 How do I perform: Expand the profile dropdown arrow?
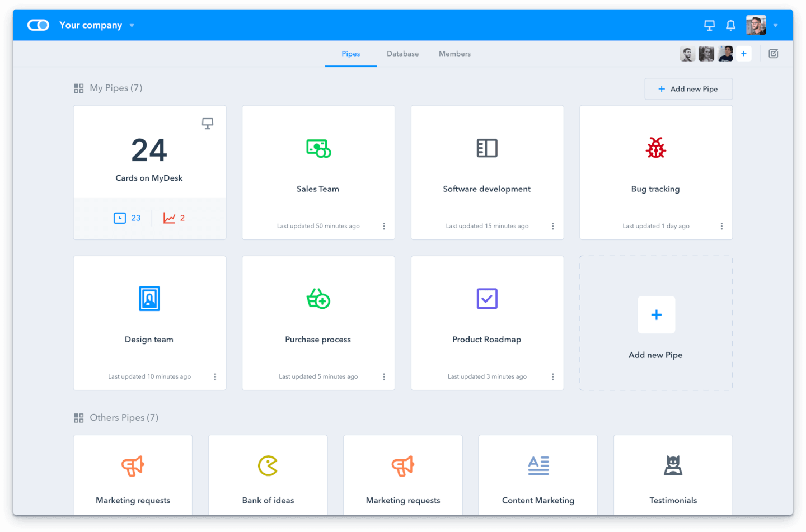click(x=775, y=26)
